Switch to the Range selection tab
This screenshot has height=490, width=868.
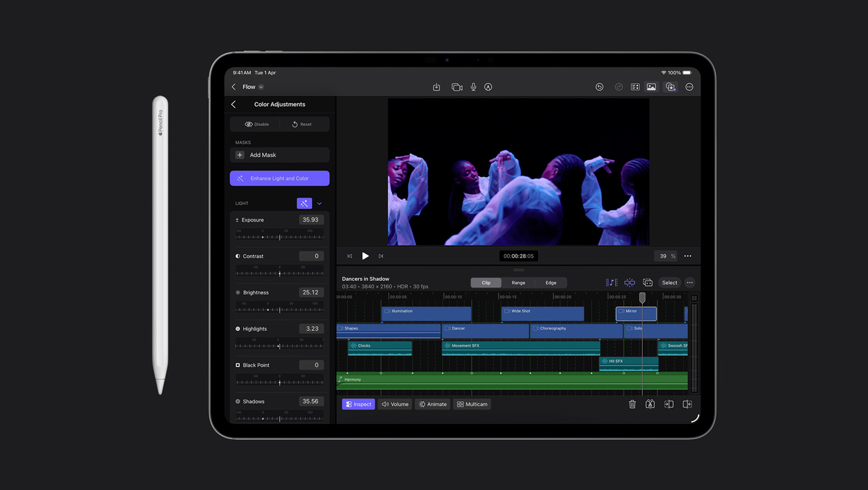tap(518, 282)
